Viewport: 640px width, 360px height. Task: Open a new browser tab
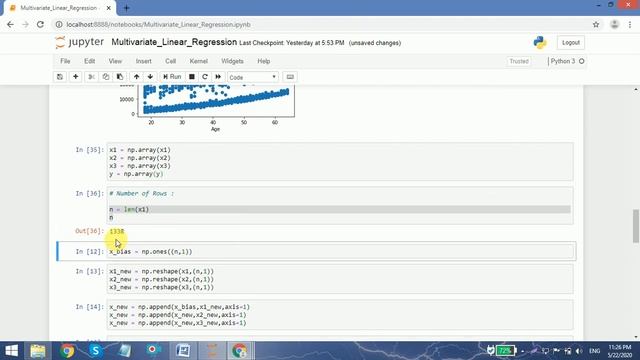[x=127, y=8]
